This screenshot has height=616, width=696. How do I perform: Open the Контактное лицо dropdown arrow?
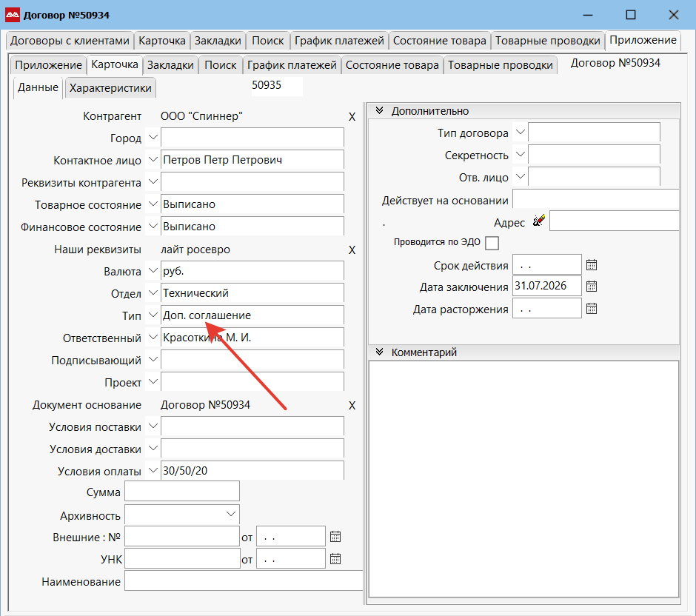coord(153,159)
